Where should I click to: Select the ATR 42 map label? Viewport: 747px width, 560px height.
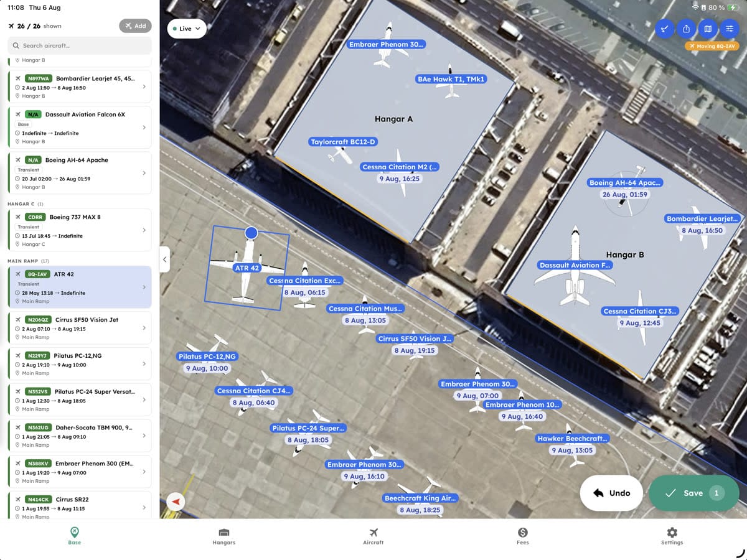click(x=247, y=268)
